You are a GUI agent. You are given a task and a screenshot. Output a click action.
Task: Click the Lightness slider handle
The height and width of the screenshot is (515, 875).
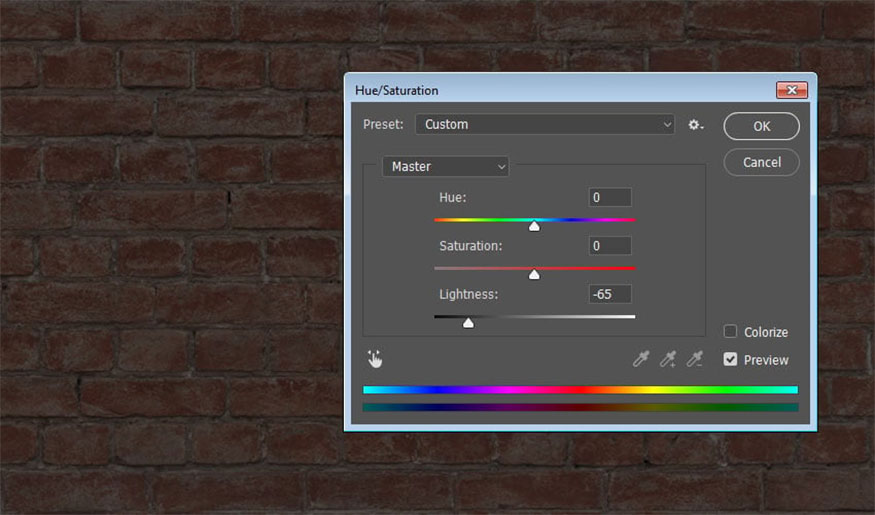[468, 322]
